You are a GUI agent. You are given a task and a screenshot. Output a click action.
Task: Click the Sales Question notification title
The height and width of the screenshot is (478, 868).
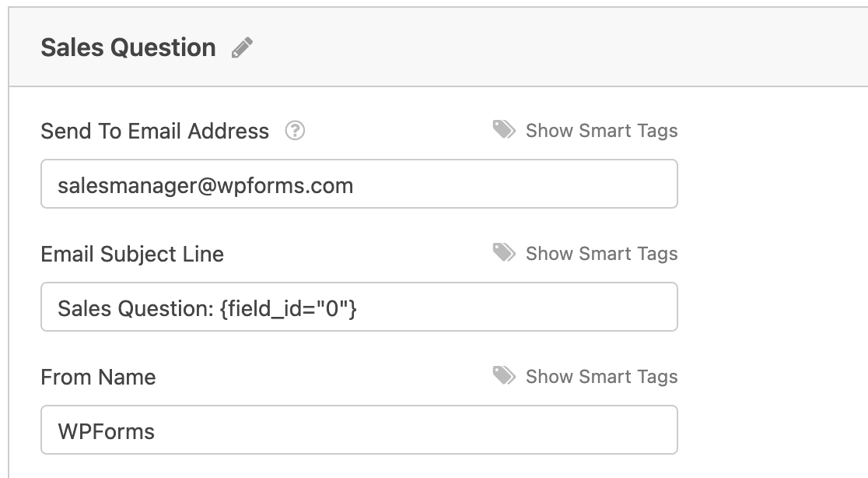point(128,48)
